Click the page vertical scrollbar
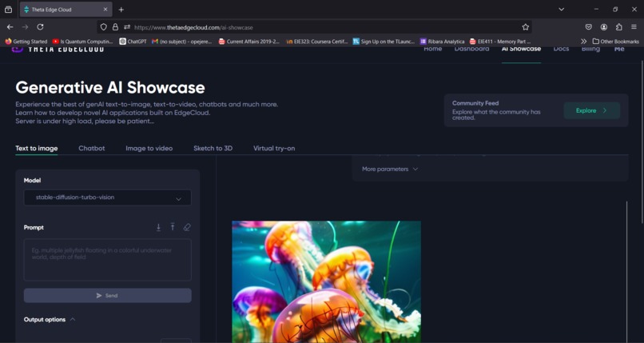644x343 pixels. point(642,142)
